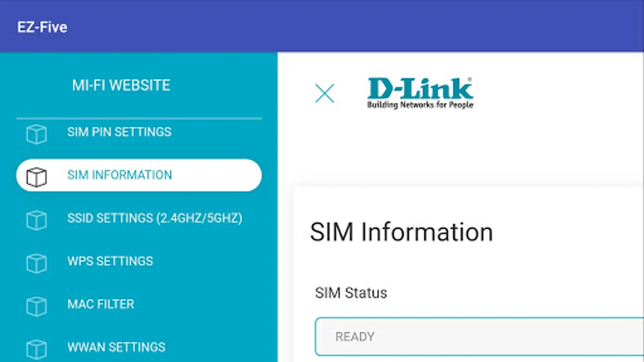Click the cube icon beside SIM INFORMATION

36,177
